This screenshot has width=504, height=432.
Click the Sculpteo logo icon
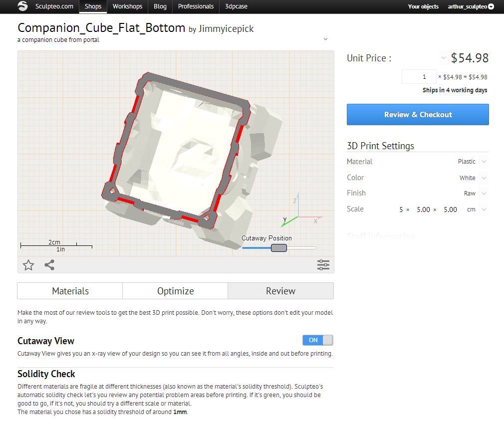tap(23, 6)
